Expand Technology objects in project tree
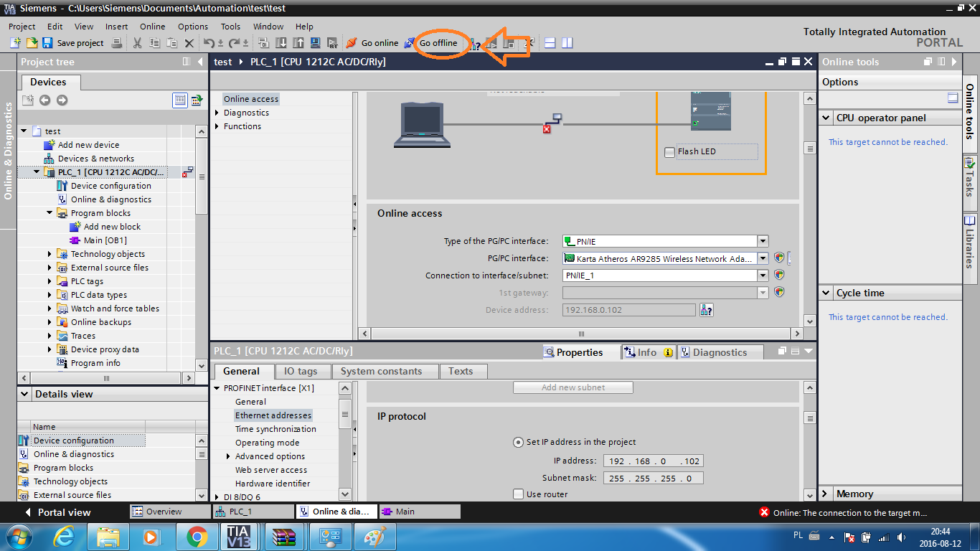980x551 pixels. coord(50,254)
